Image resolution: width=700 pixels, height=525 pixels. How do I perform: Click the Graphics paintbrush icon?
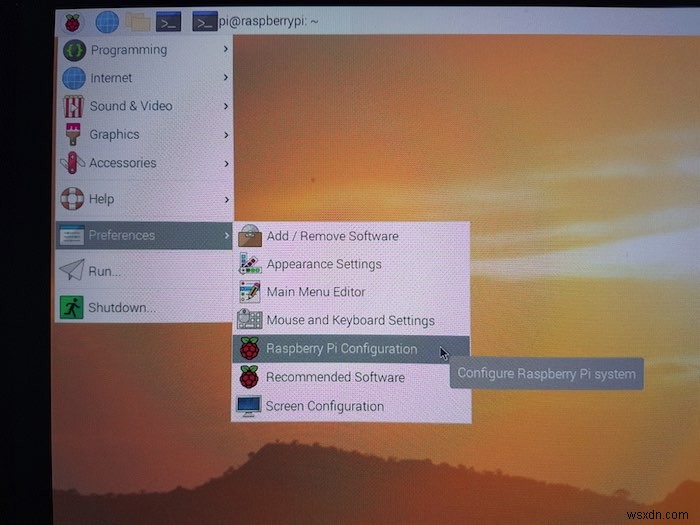(73, 134)
